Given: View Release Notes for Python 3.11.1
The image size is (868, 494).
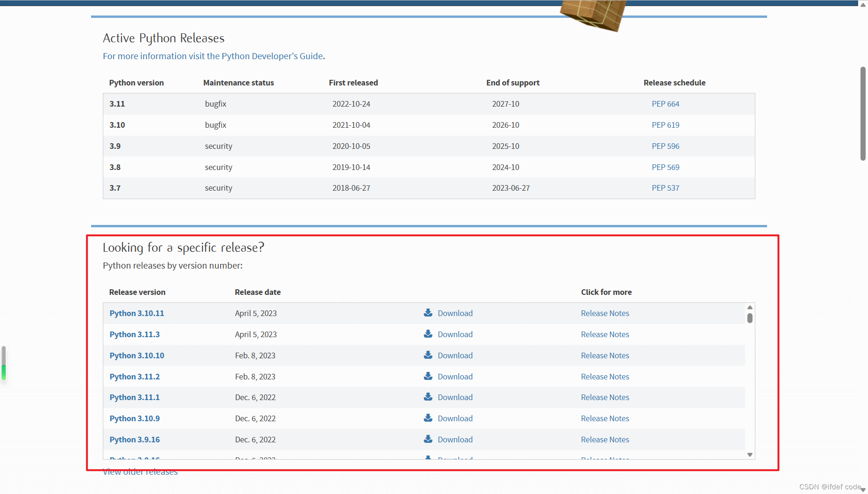Looking at the screenshot, I should (605, 397).
